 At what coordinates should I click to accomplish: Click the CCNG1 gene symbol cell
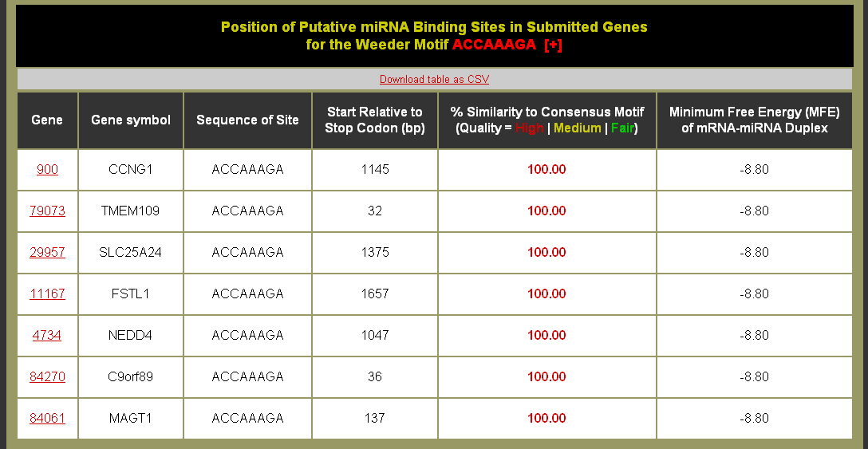click(131, 169)
